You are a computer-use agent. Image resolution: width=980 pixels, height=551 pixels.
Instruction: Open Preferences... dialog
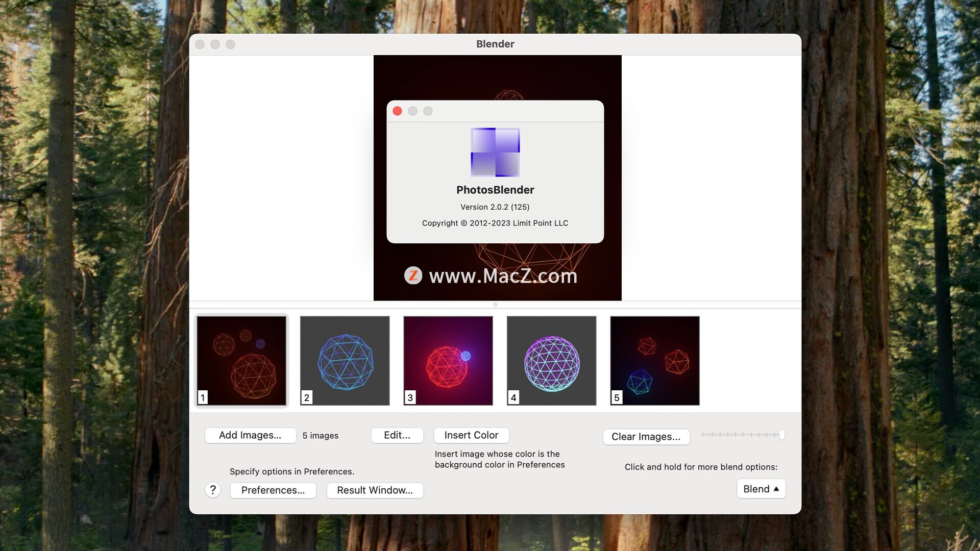(273, 490)
